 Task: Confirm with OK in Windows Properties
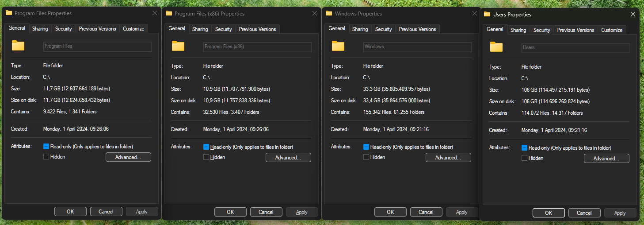(390, 212)
